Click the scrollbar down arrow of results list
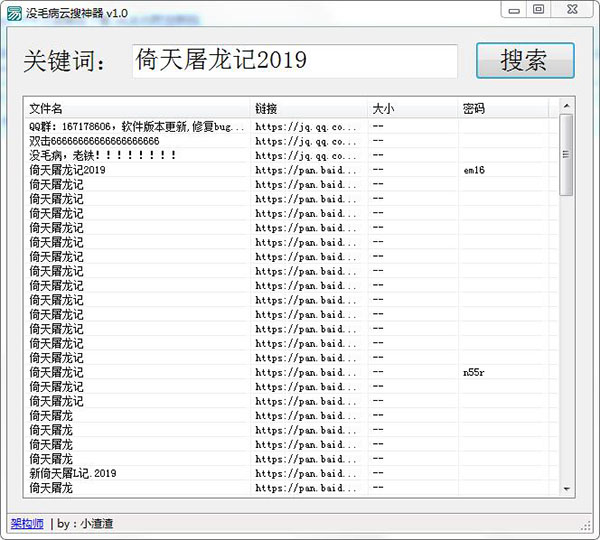600x540 pixels. click(566, 488)
